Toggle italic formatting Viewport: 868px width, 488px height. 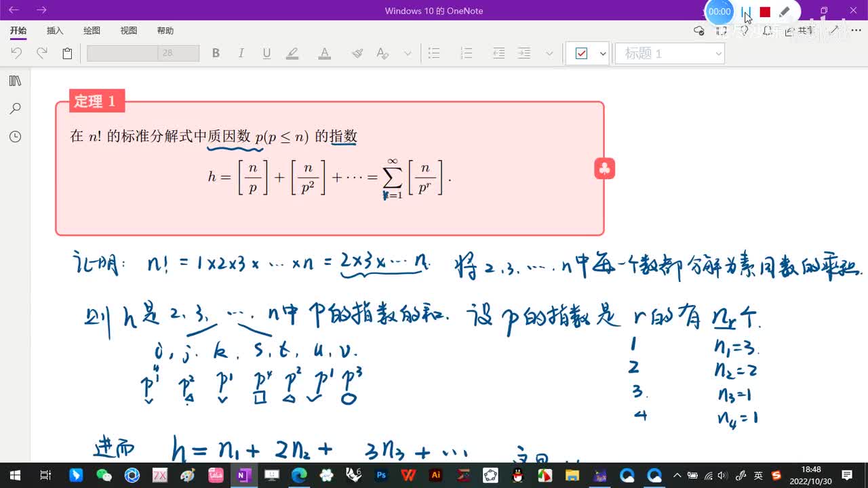point(241,53)
